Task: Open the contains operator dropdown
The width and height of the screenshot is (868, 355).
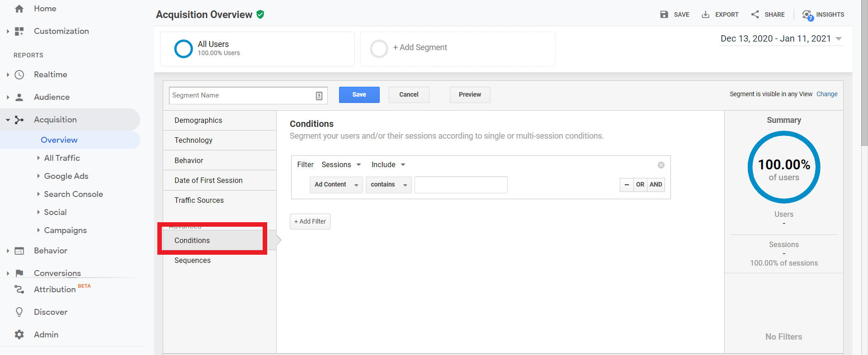Action: click(389, 185)
